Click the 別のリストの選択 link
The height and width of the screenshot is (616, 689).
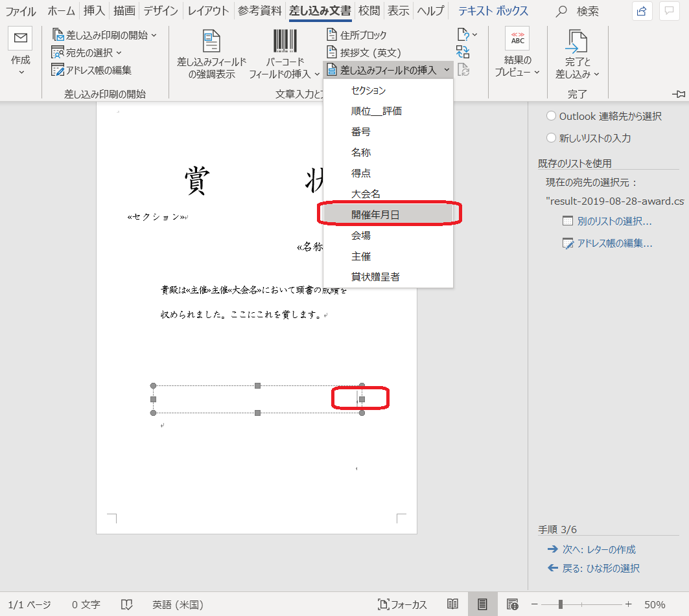tap(614, 221)
